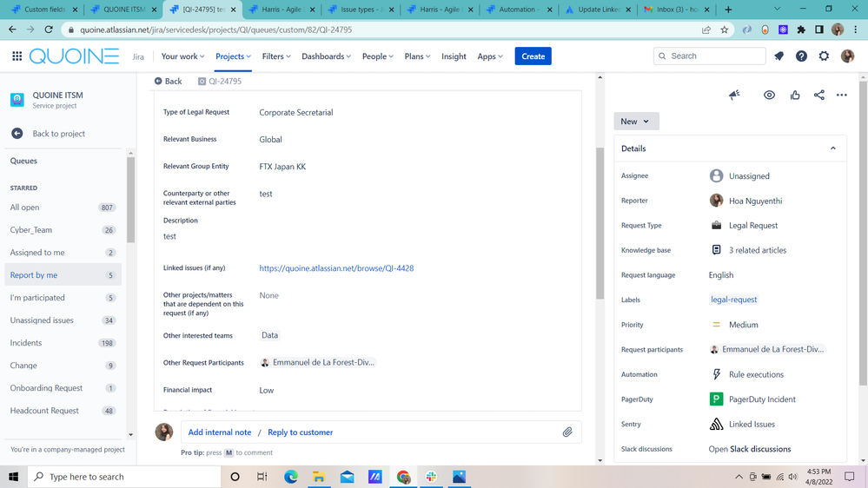Open Slack from the taskbar
The height and width of the screenshot is (488, 868).
point(431,477)
